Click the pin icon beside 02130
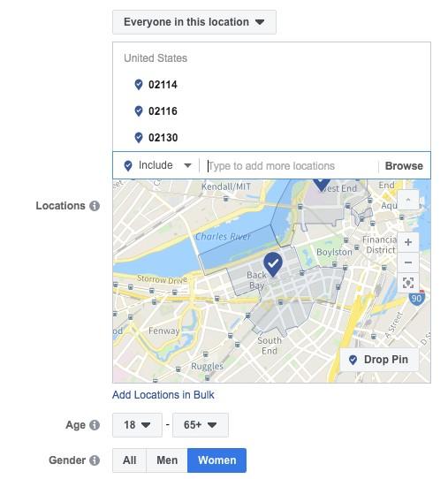 tap(139, 138)
